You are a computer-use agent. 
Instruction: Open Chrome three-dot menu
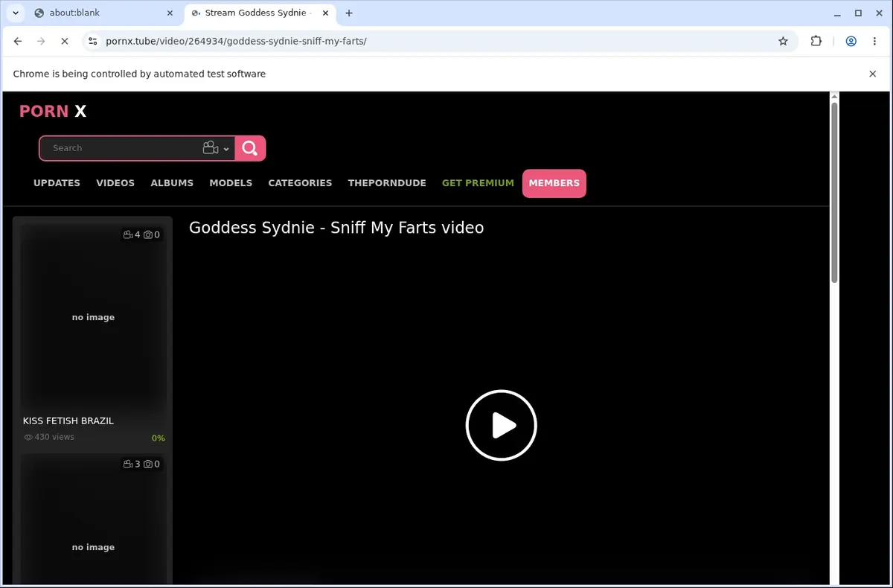click(875, 42)
